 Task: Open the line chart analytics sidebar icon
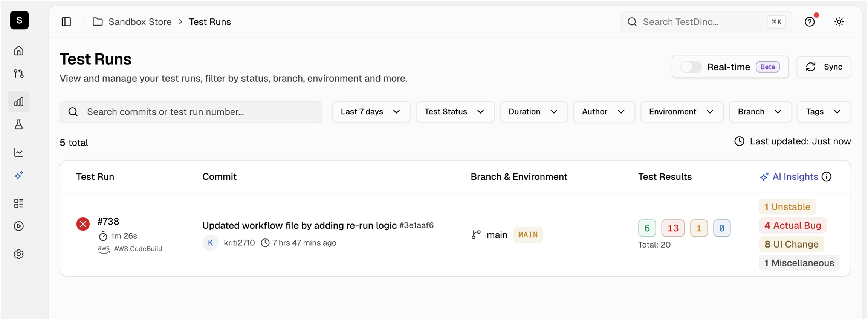click(x=19, y=152)
